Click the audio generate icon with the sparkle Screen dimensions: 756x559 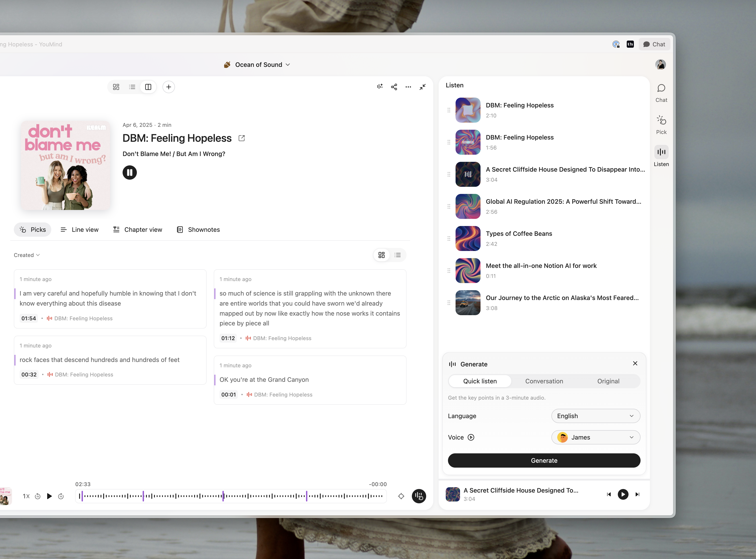click(380, 87)
